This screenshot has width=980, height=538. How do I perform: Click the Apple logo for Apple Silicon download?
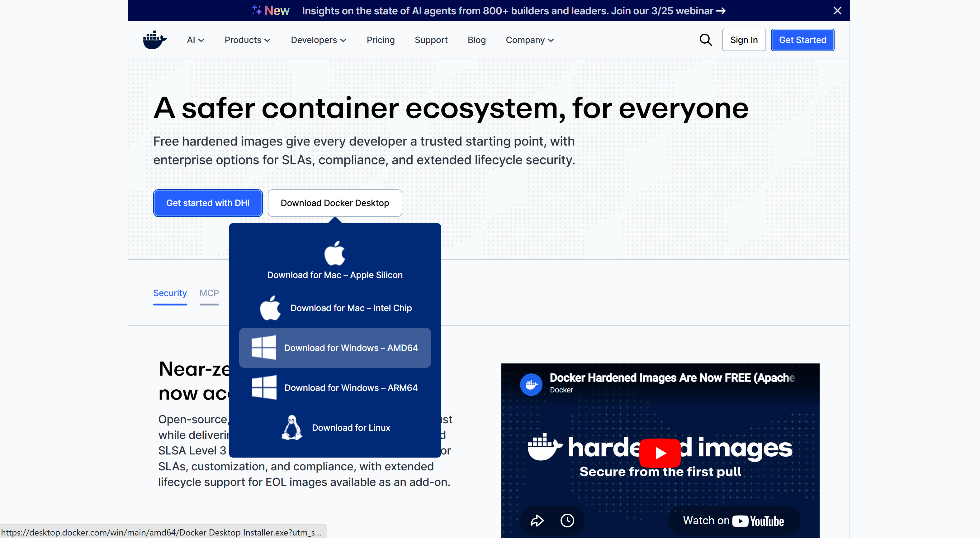[x=334, y=253]
